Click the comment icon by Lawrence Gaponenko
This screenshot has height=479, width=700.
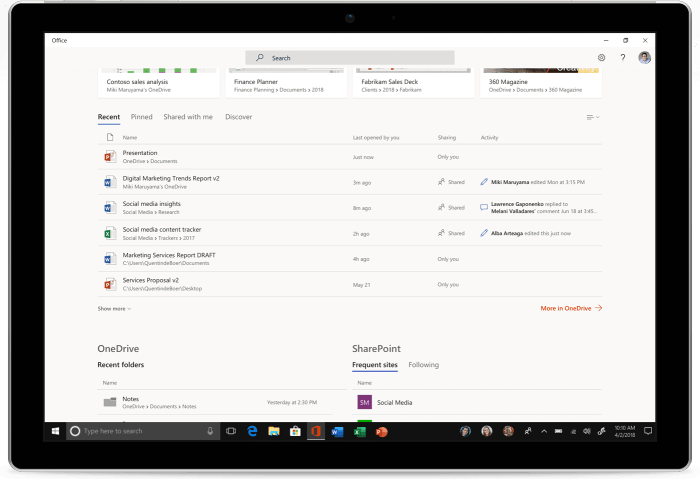coord(484,207)
